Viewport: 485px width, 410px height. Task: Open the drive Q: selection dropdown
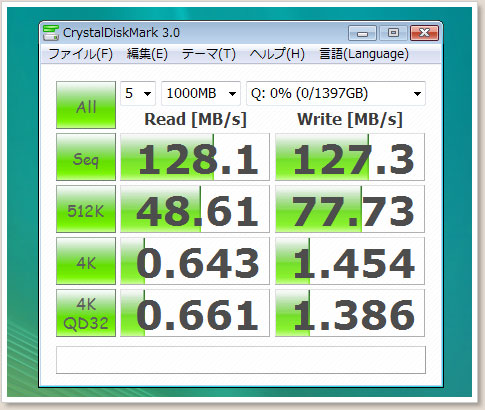(336, 93)
